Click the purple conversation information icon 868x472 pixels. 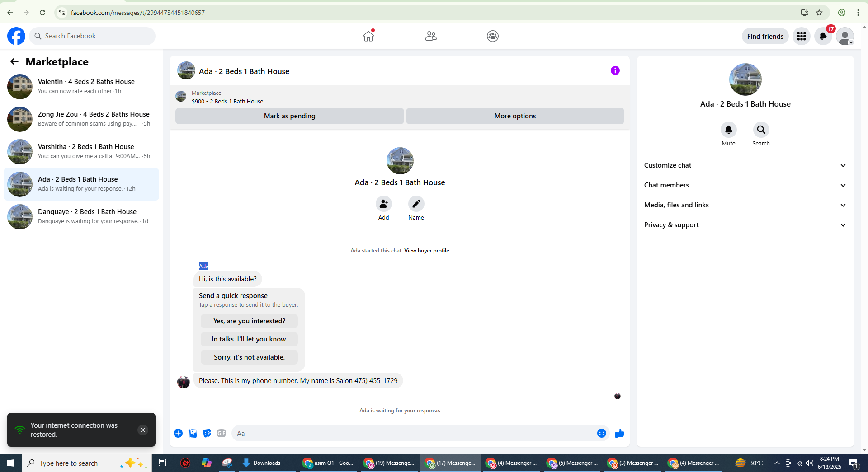click(615, 70)
